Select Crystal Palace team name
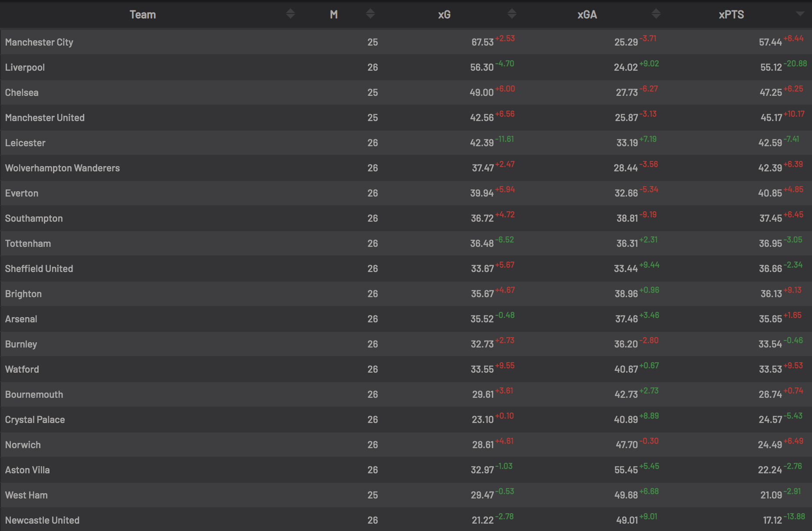 click(x=35, y=420)
